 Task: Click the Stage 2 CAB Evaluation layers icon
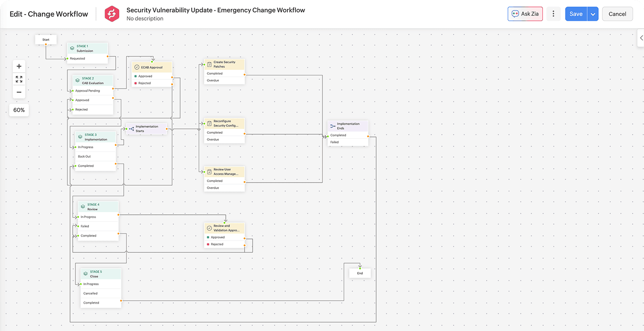coord(77,80)
